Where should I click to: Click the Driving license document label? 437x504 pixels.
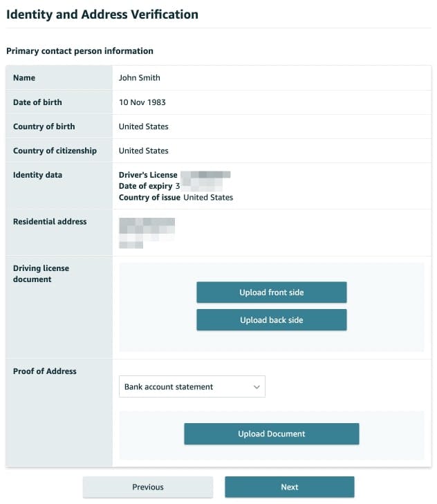pyautogui.click(x=41, y=274)
